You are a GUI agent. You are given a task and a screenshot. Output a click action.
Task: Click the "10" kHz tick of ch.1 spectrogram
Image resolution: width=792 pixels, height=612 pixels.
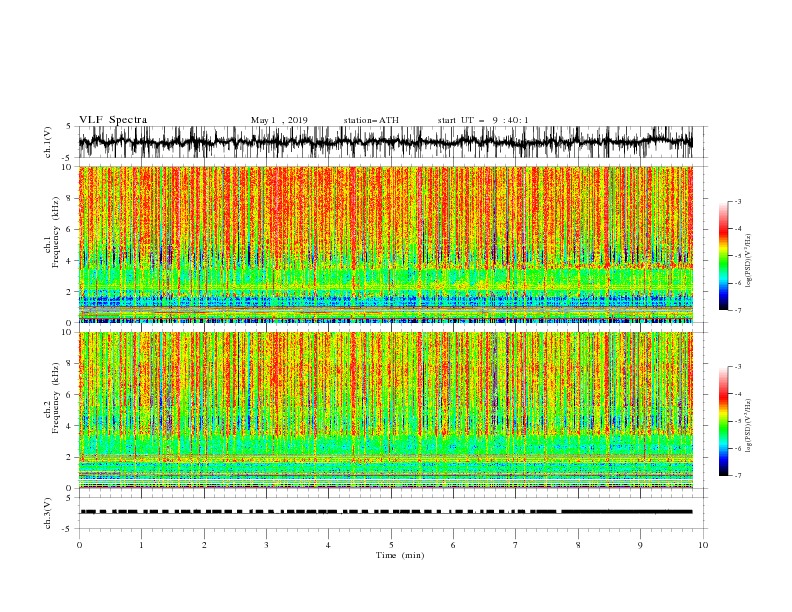(69, 167)
